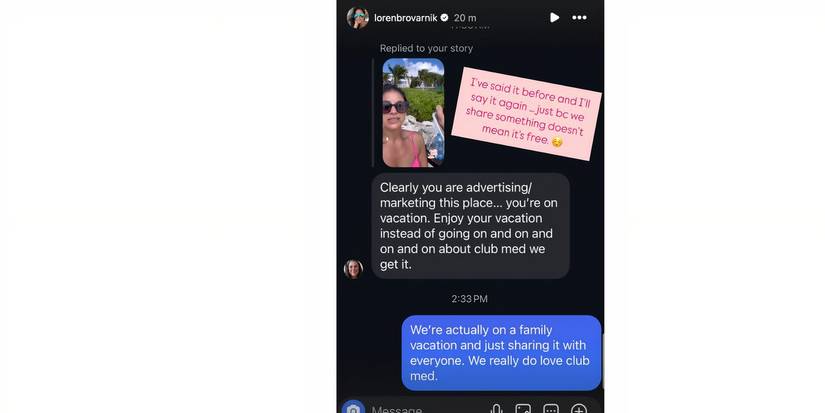This screenshot has width=825, height=413.
Task: Select the blue 'family vacation' reply bubble
Action: [x=501, y=353]
